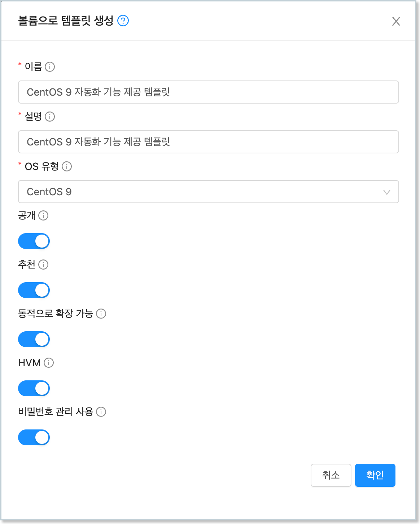Click info icon beside 동적으로 확장 가능
Image resolution: width=420 pixels, height=524 pixels.
(x=101, y=314)
